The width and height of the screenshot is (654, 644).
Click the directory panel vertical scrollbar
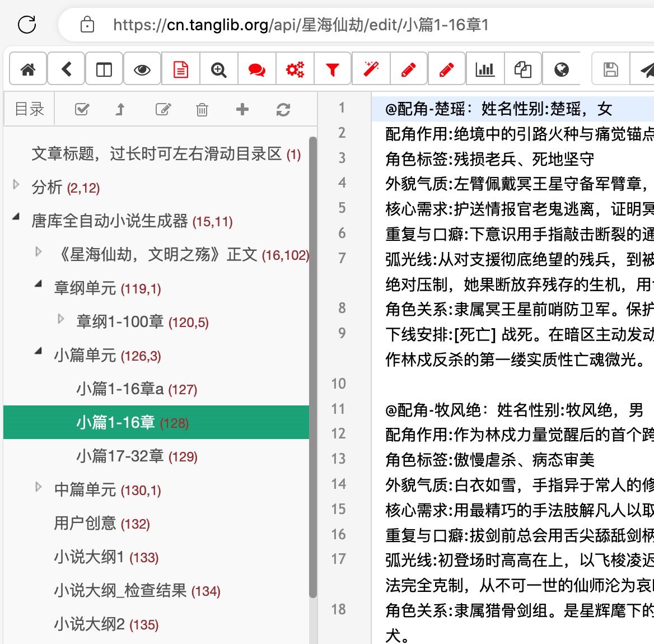click(x=313, y=367)
